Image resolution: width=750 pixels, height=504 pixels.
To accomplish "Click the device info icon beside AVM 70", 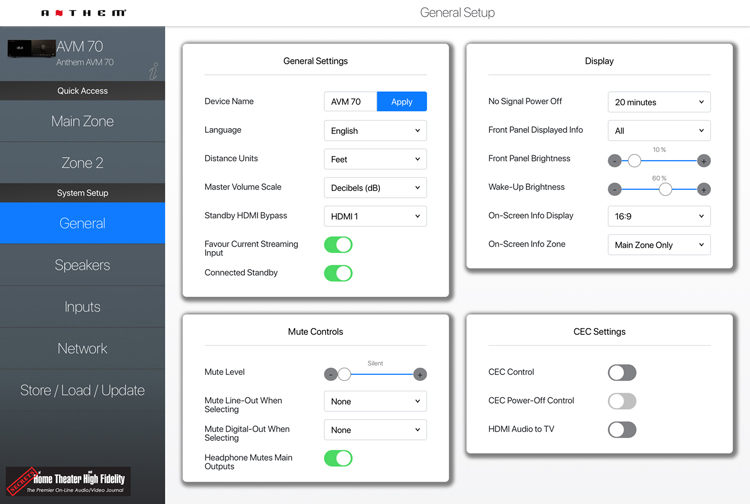I will coord(153,71).
